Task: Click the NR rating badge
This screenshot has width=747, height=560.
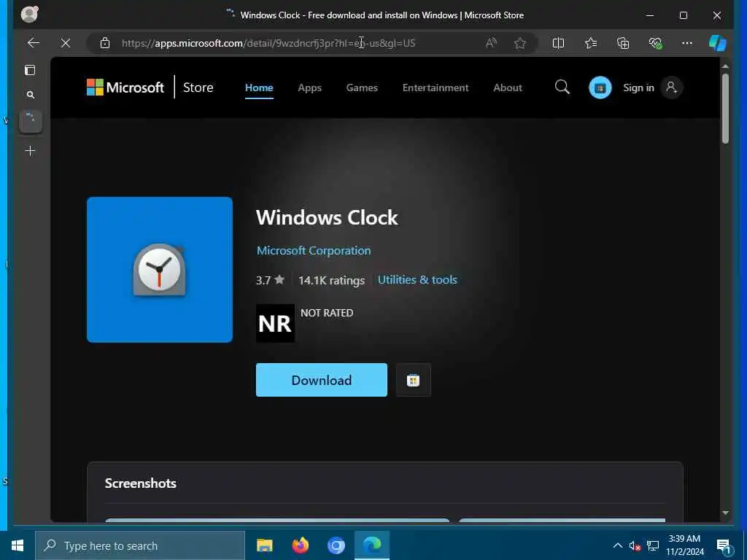Action: [275, 323]
